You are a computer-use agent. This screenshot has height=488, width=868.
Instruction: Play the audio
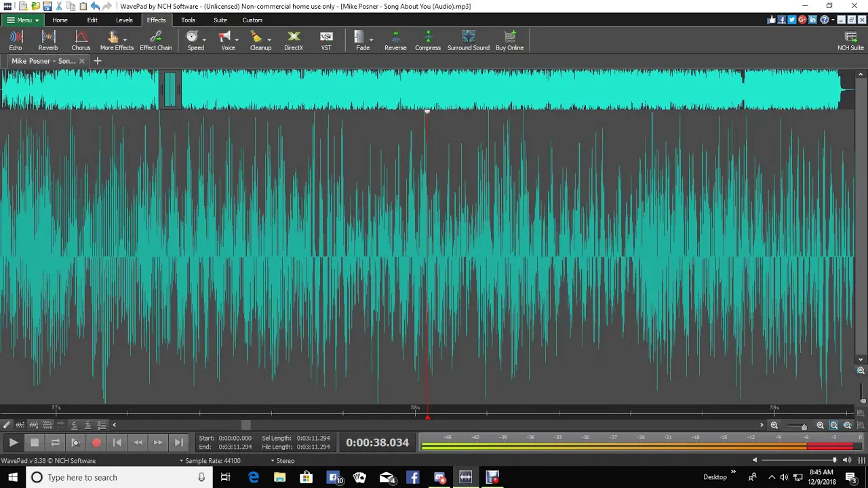tap(14, 443)
